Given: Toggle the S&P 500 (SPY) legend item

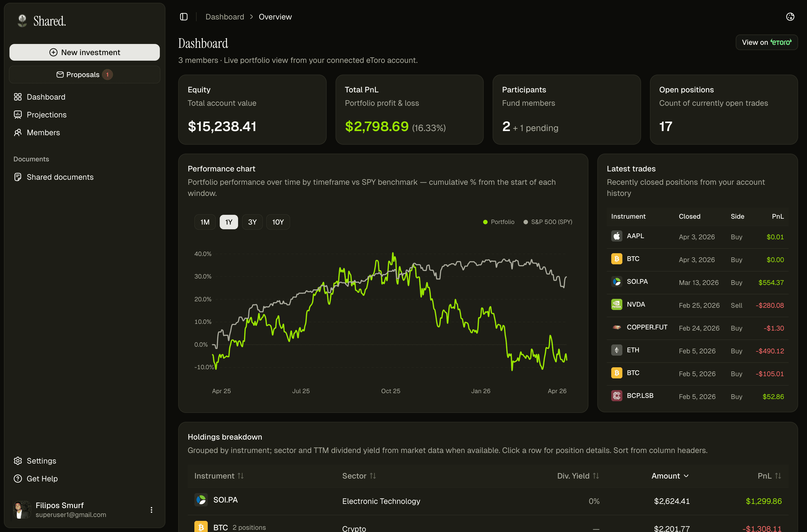Looking at the screenshot, I should tap(547, 222).
